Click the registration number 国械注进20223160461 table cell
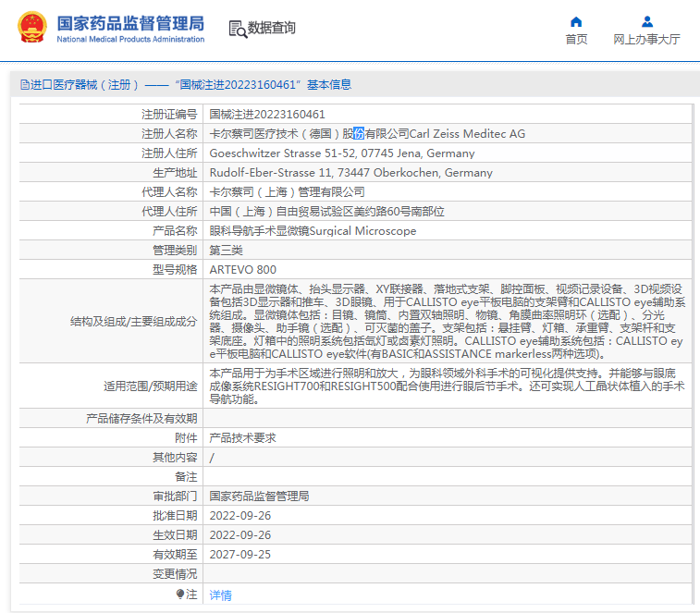The width and height of the screenshot is (700, 613). click(x=267, y=115)
